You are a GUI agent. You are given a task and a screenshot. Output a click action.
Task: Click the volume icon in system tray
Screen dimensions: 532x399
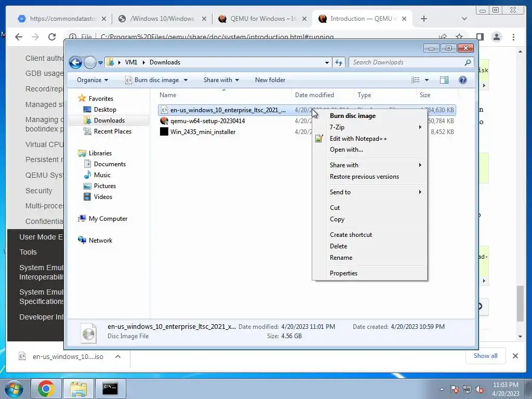(x=480, y=389)
